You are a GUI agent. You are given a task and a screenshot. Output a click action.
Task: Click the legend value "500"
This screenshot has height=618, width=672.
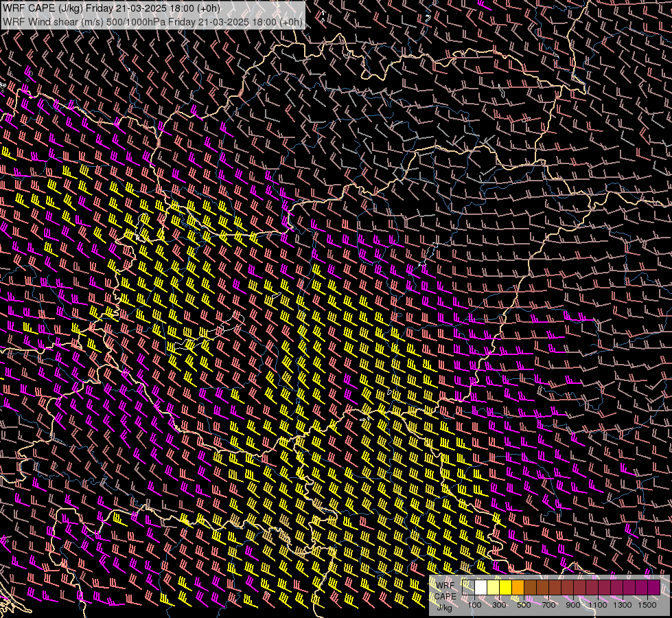(524, 605)
